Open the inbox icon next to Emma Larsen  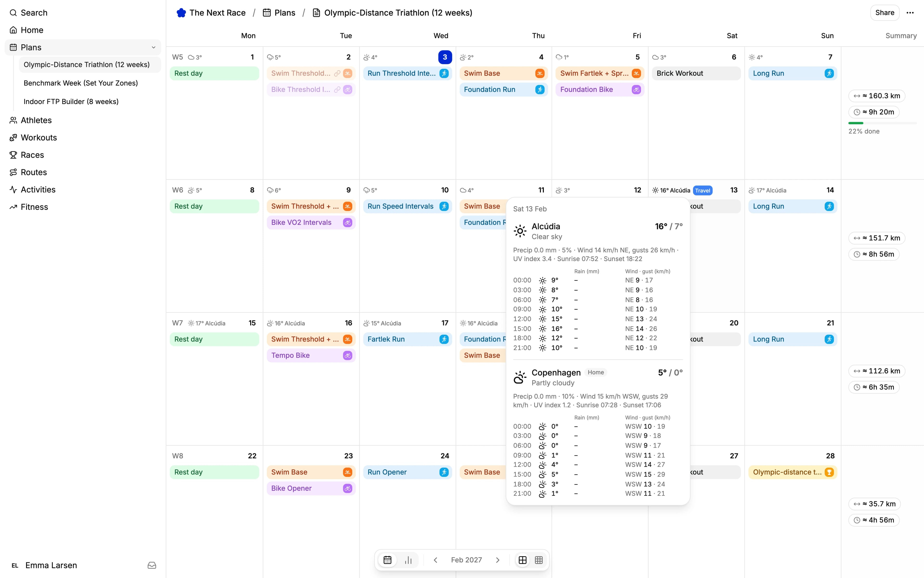coord(152,565)
